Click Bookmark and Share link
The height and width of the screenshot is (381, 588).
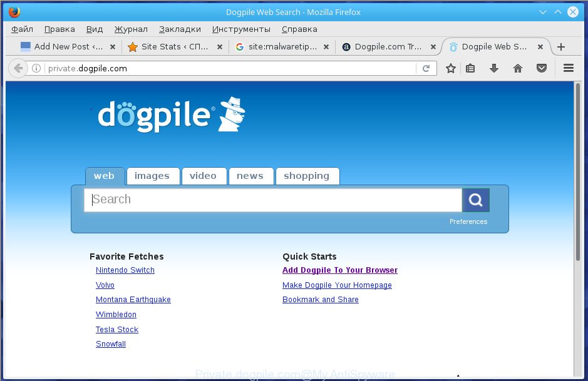point(321,300)
